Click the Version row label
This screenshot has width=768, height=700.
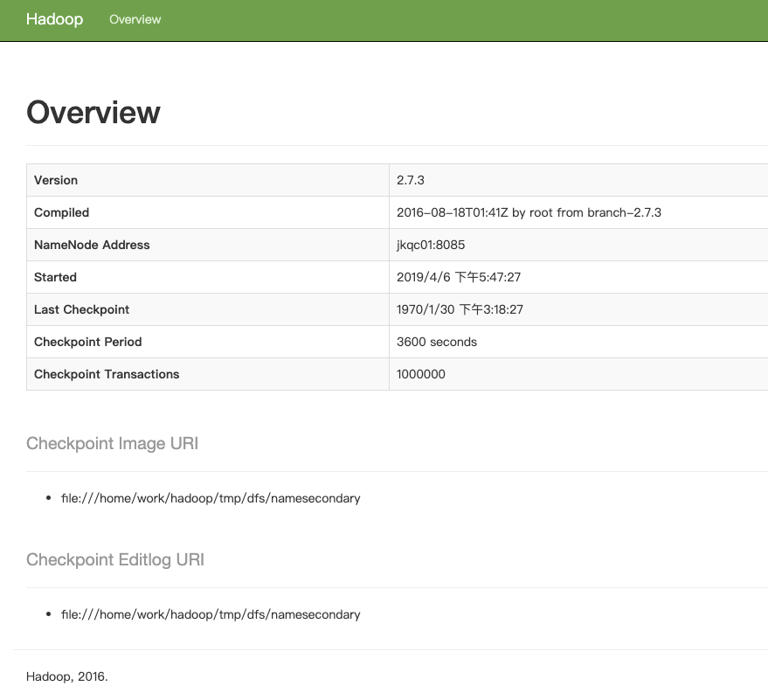pyautogui.click(x=56, y=180)
